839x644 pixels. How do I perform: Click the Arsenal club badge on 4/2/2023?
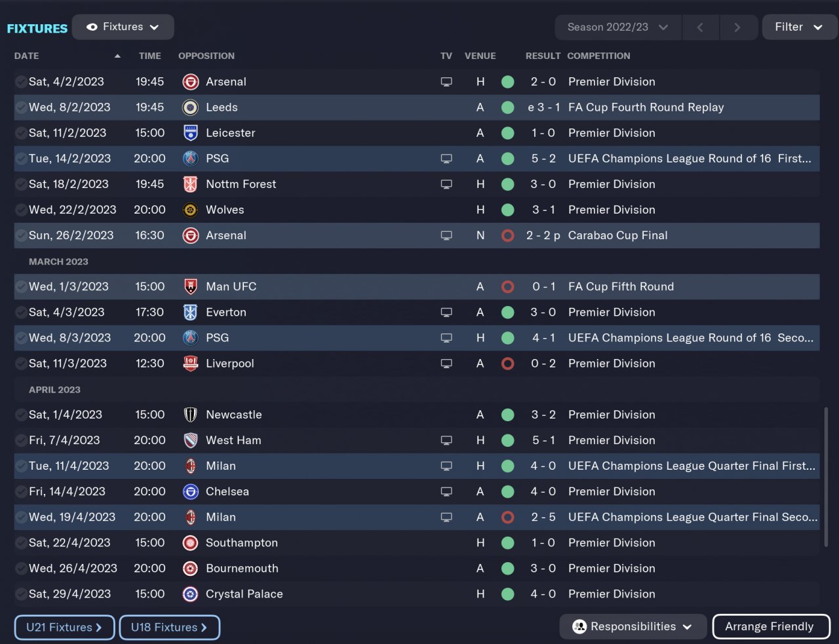point(190,82)
